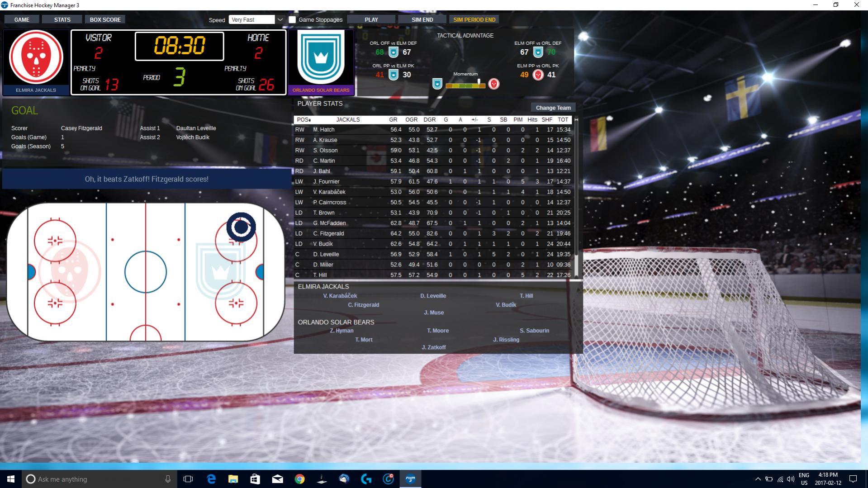This screenshot has width=868, height=488.
Task: Sort player stats by TOT column
Action: 563,120
